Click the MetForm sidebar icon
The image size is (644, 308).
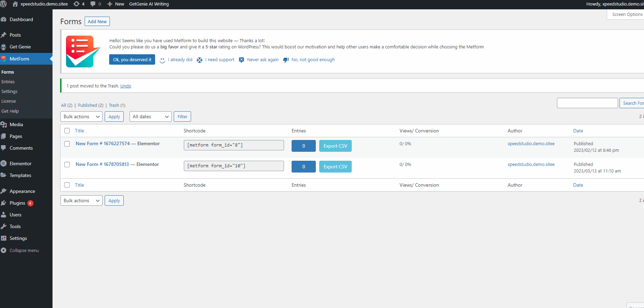tap(3, 58)
